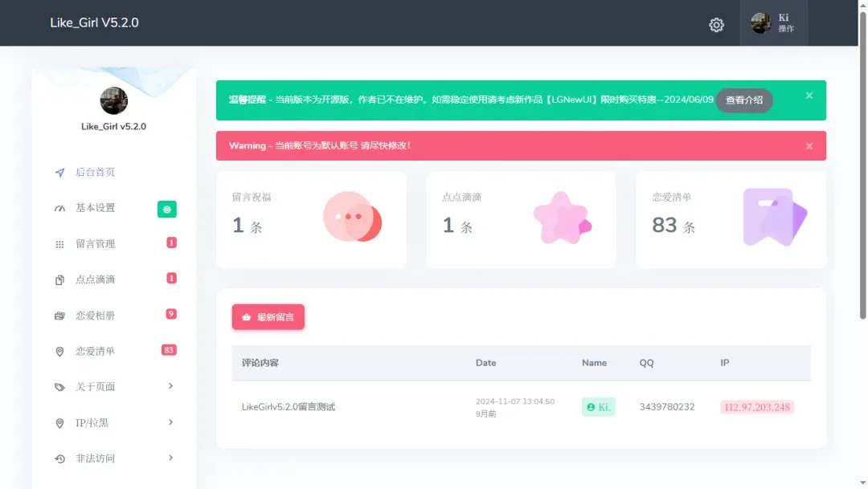The width and height of the screenshot is (868, 489).
Task: Click the chevron arrow on IP/拉黑
Action: click(170, 422)
